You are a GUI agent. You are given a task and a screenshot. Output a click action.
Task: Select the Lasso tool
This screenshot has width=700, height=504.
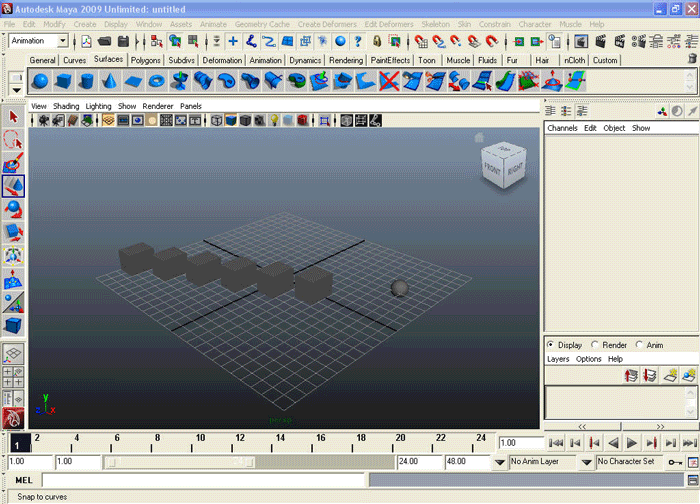pyautogui.click(x=13, y=140)
